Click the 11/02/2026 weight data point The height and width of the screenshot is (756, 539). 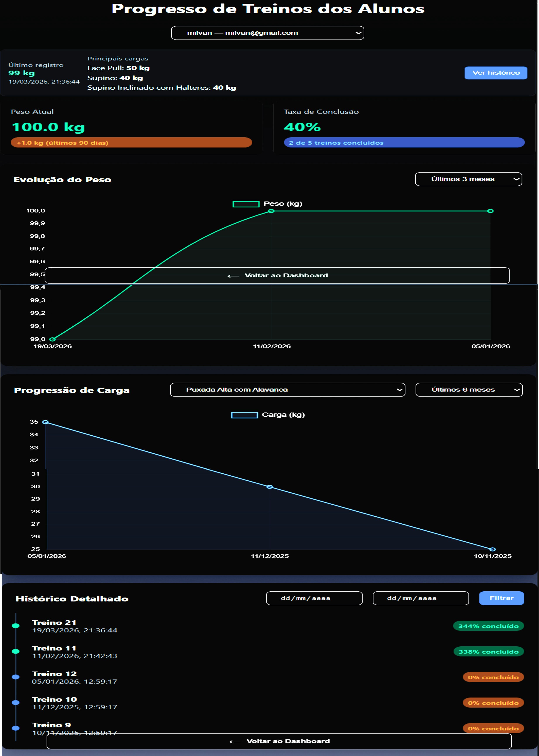[271, 211]
